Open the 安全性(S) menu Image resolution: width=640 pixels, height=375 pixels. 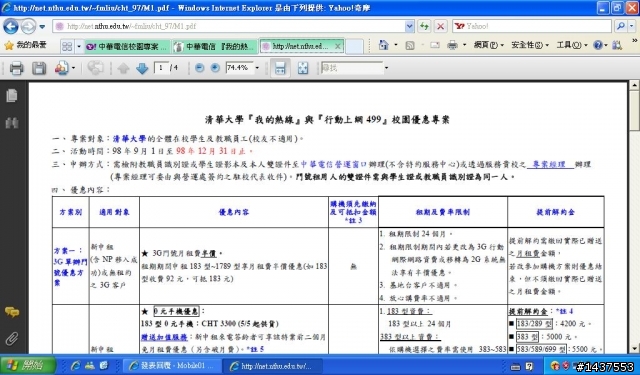(x=530, y=45)
